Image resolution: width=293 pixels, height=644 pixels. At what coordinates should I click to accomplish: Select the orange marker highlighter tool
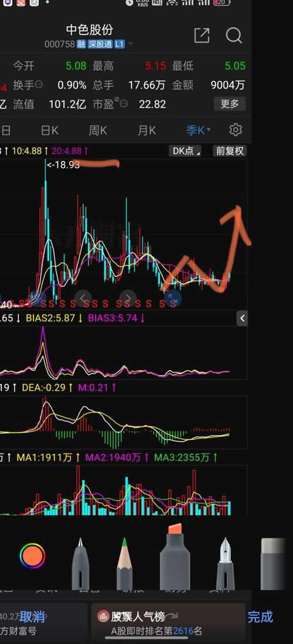[175, 557]
